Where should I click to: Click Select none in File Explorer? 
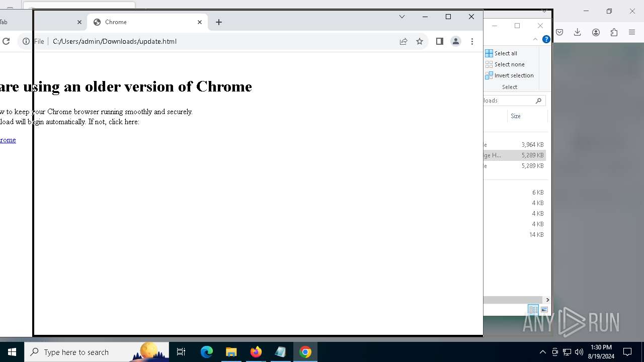click(x=505, y=64)
